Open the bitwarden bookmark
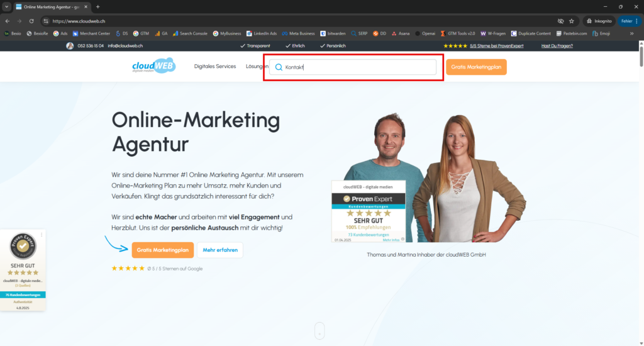 333,33
